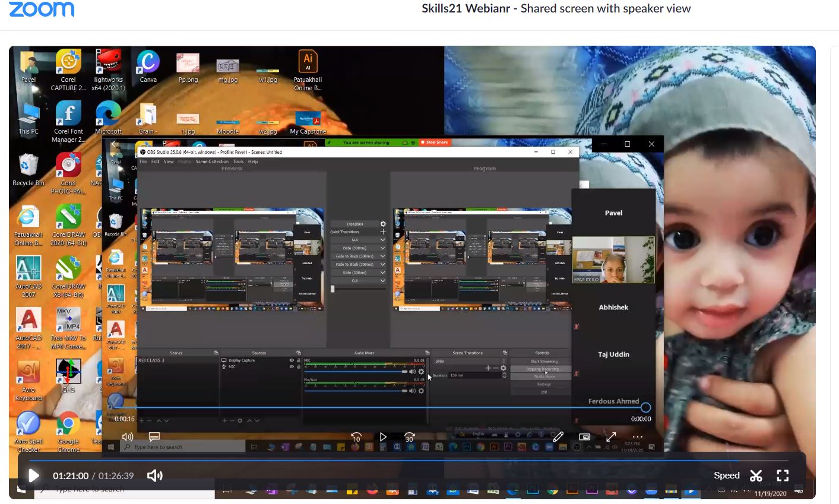Play the Zoom recording
The image size is (839, 504).
pyautogui.click(x=34, y=476)
